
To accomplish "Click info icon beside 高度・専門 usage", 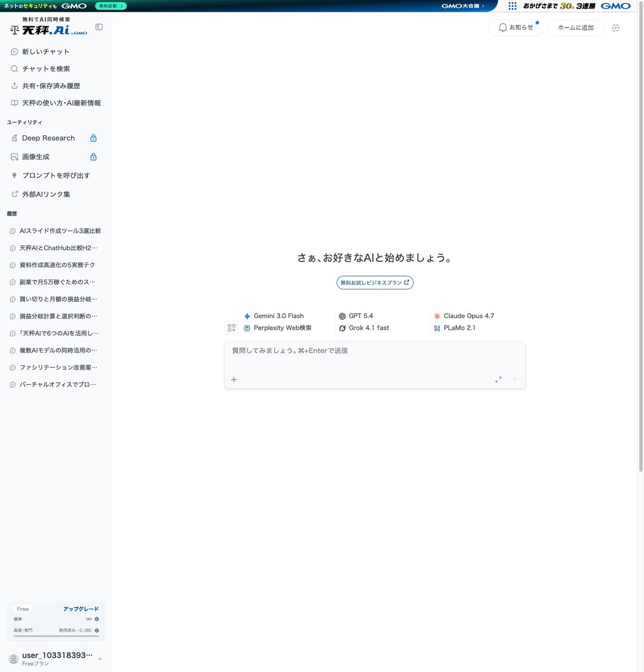I will click(x=97, y=630).
